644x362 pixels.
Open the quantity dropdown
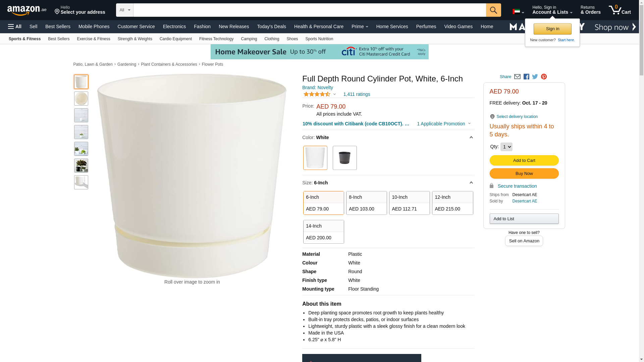click(x=506, y=147)
